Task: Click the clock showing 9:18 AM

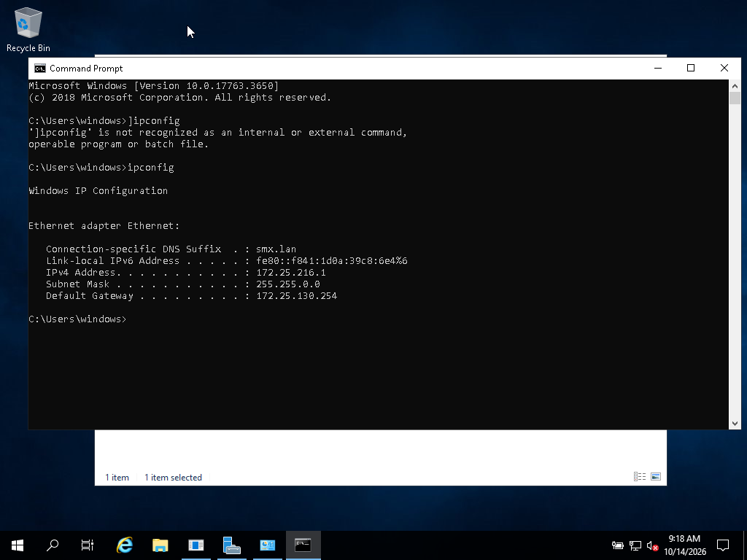Action: click(684, 539)
